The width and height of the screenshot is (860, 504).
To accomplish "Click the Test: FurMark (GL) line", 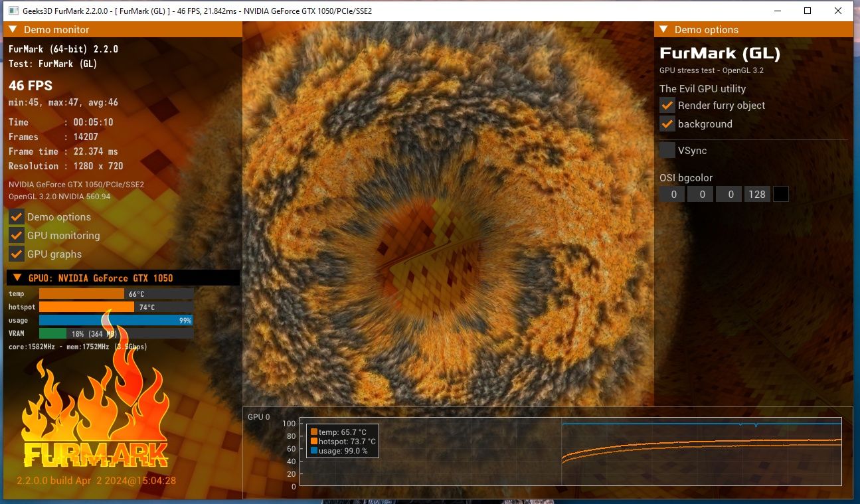I will point(53,64).
